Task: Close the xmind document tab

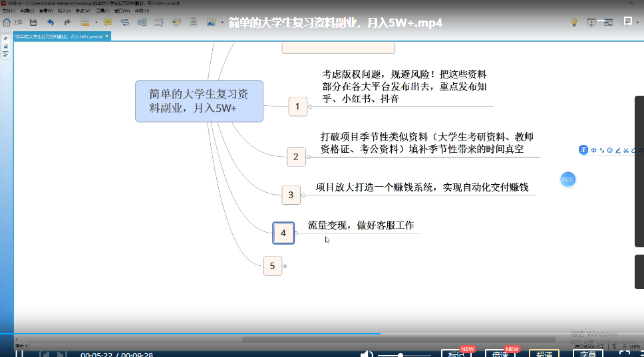Action: coord(107,36)
